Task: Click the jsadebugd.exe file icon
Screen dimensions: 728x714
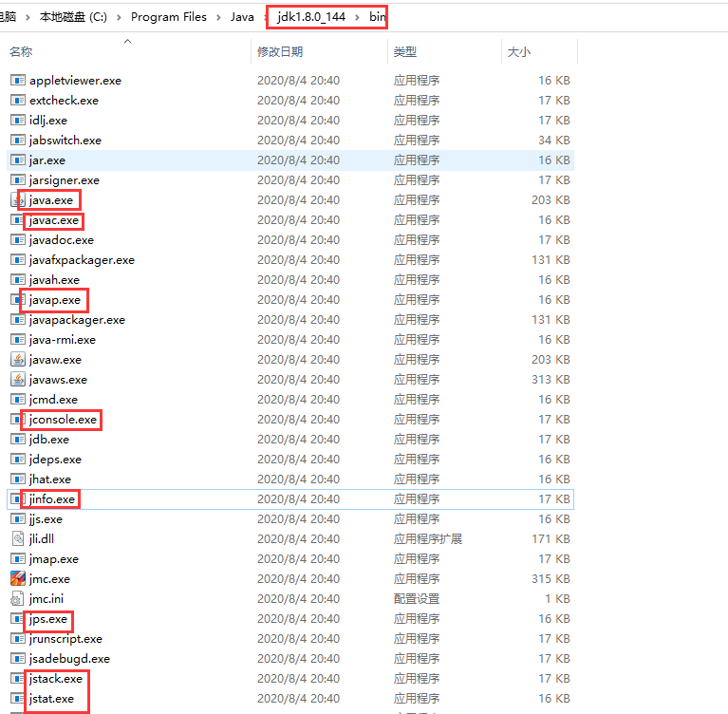Action: [x=18, y=659]
